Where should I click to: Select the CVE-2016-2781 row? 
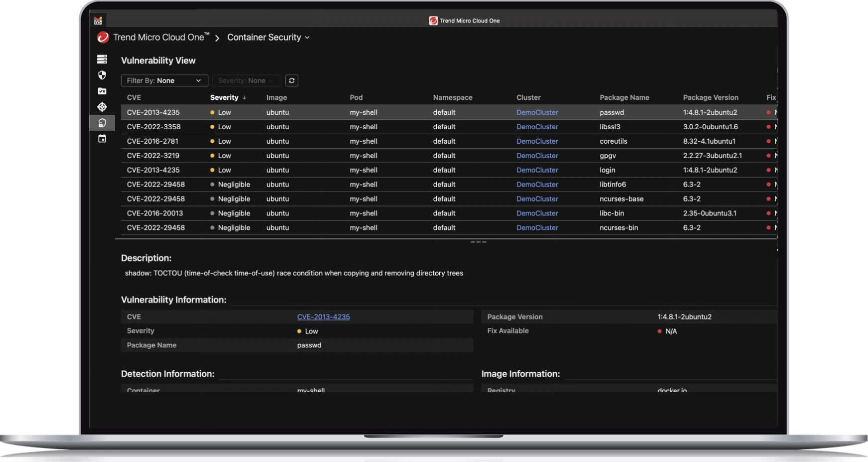tap(449, 141)
